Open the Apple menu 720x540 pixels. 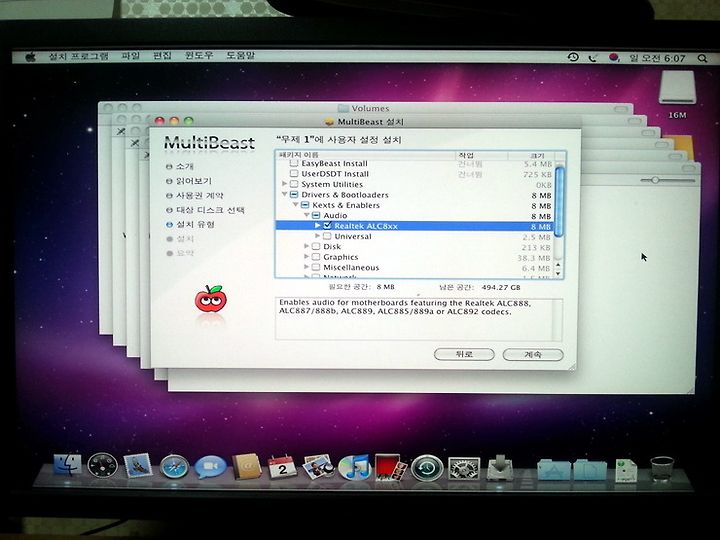[x=31, y=57]
